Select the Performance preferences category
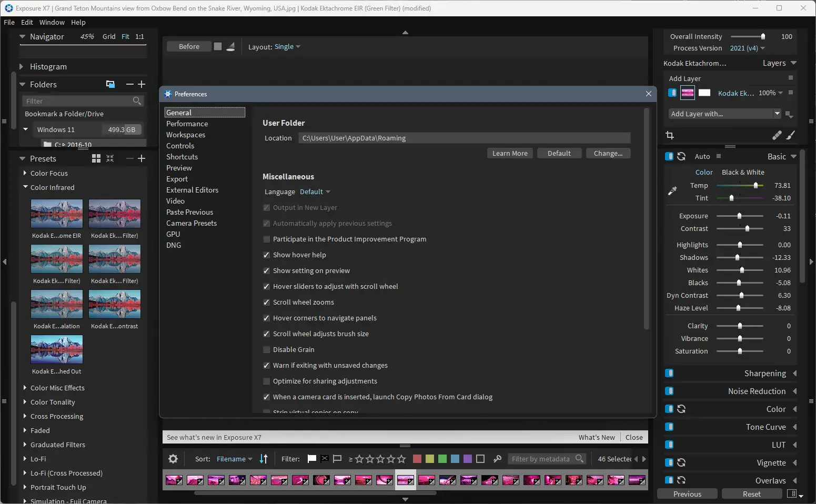Screen dimensions: 816x504 pyautogui.click(x=187, y=124)
